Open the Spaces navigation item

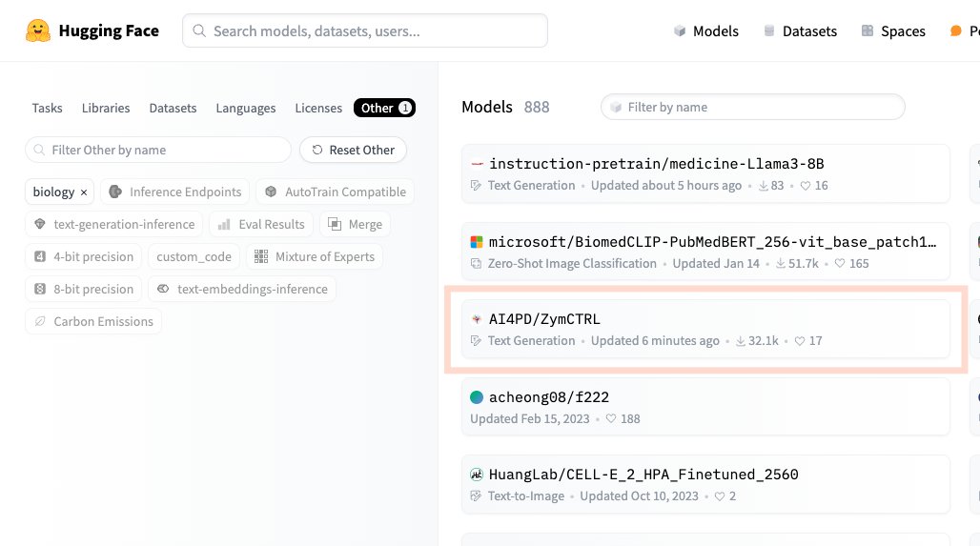(x=894, y=31)
